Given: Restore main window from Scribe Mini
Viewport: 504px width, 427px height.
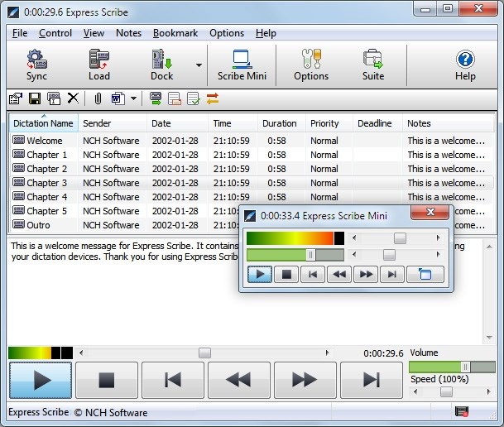Looking at the screenshot, I should [425, 275].
